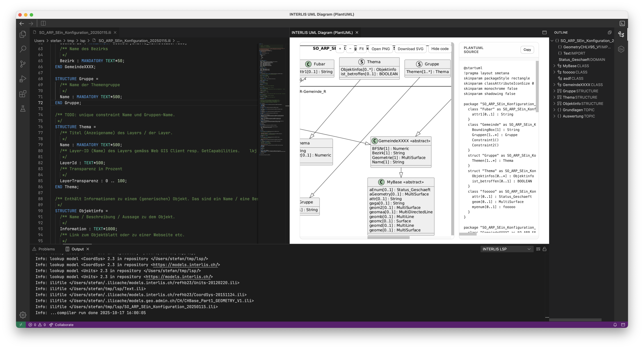Copy the PlantUML source with Copy button
The image size is (644, 349).
[x=527, y=49]
